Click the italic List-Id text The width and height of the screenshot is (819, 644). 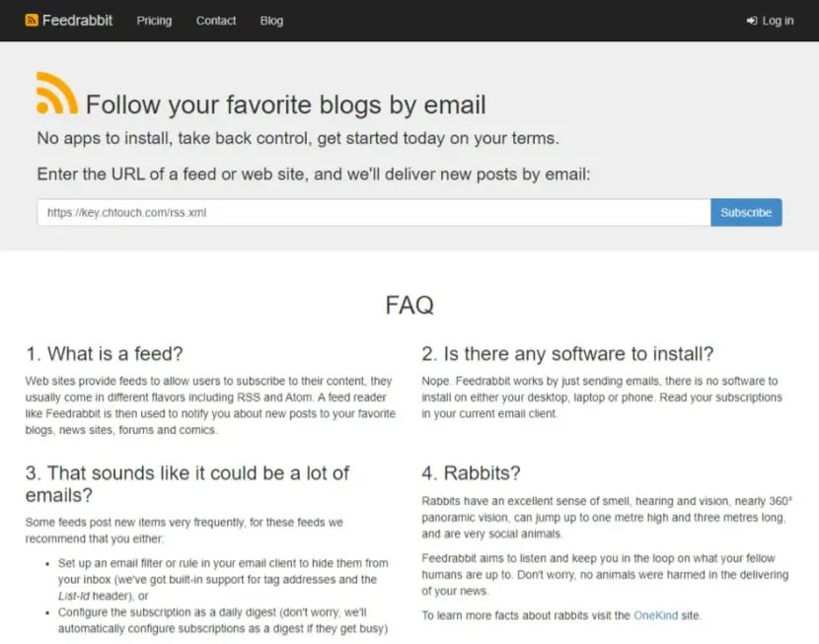click(74, 596)
